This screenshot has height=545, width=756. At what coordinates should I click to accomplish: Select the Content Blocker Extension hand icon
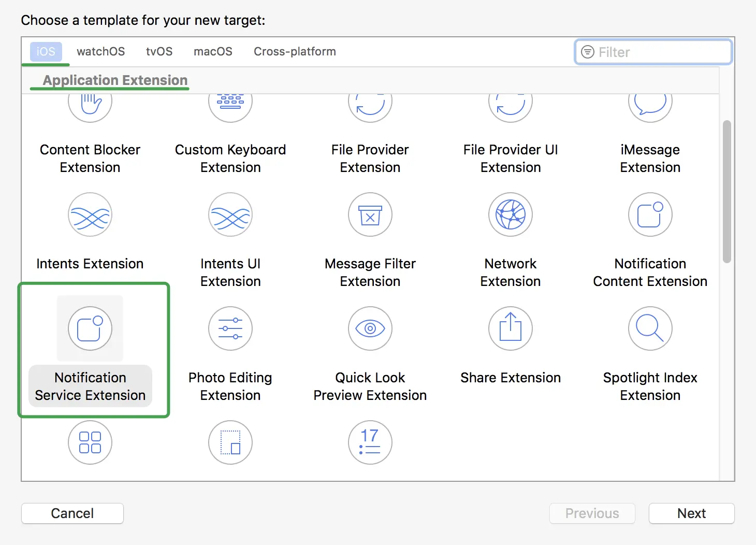pos(90,108)
